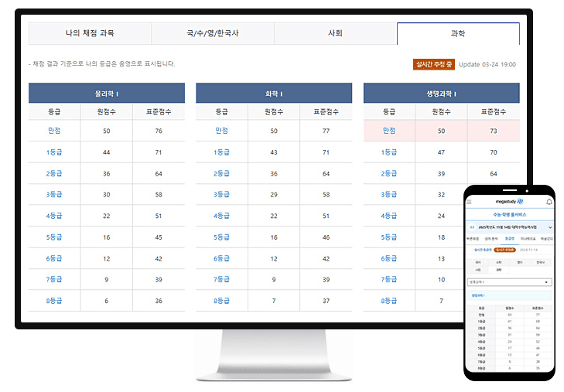The height and width of the screenshot is (392, 564).
Task: Click 1등급 link in 생명과학Ⅰ table
Action: tap(389, 152)
